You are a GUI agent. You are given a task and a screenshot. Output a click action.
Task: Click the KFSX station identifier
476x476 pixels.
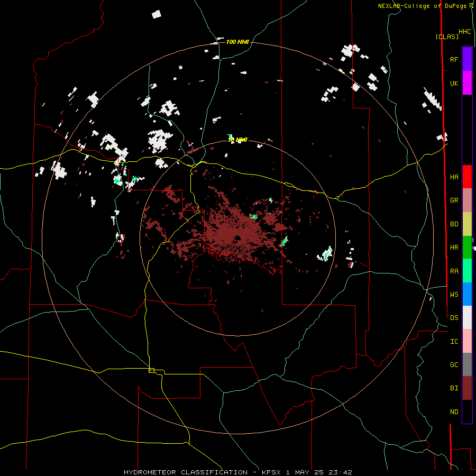271,472
